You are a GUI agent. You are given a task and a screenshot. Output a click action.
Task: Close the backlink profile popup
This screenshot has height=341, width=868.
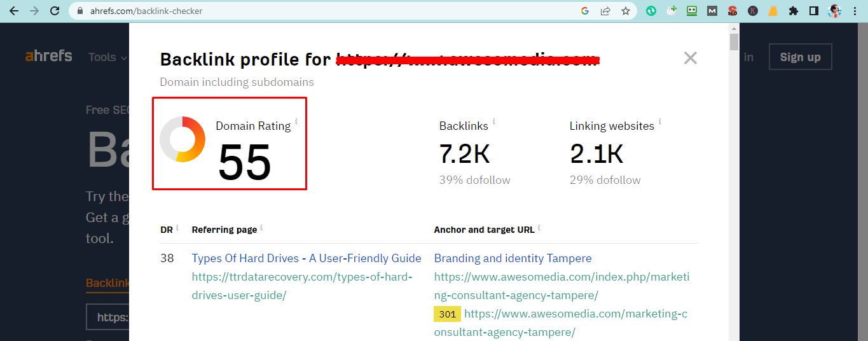coord(690,59)
